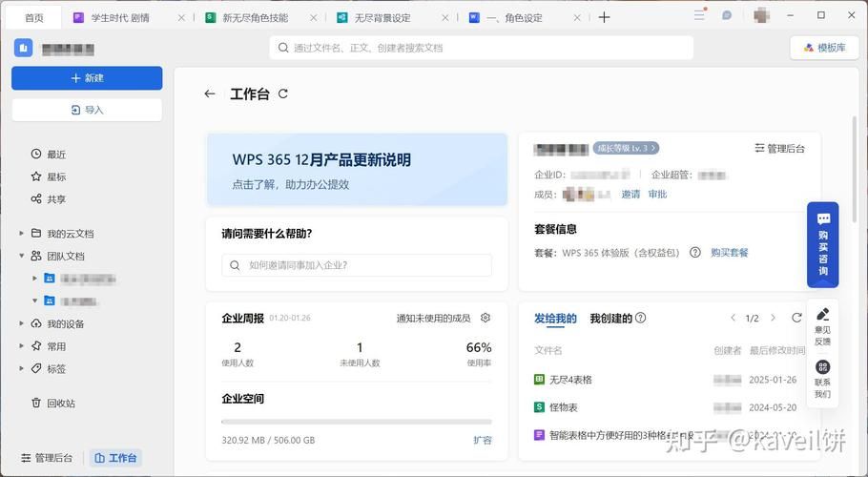Click 通知未使用的成员
The width and height of the screenshot is (868, 477).
click(x=433, y=319)
